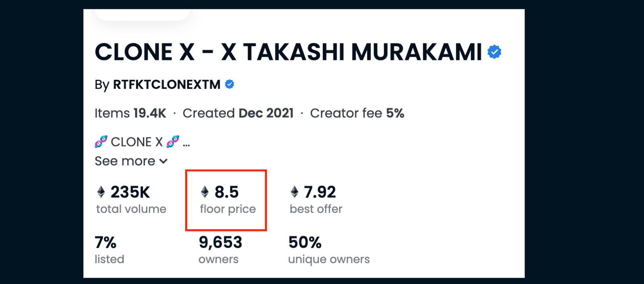The width and height of the screenshot is (644, 284).
Task: Click the 7% listed stat
Action: coord(105,243)
